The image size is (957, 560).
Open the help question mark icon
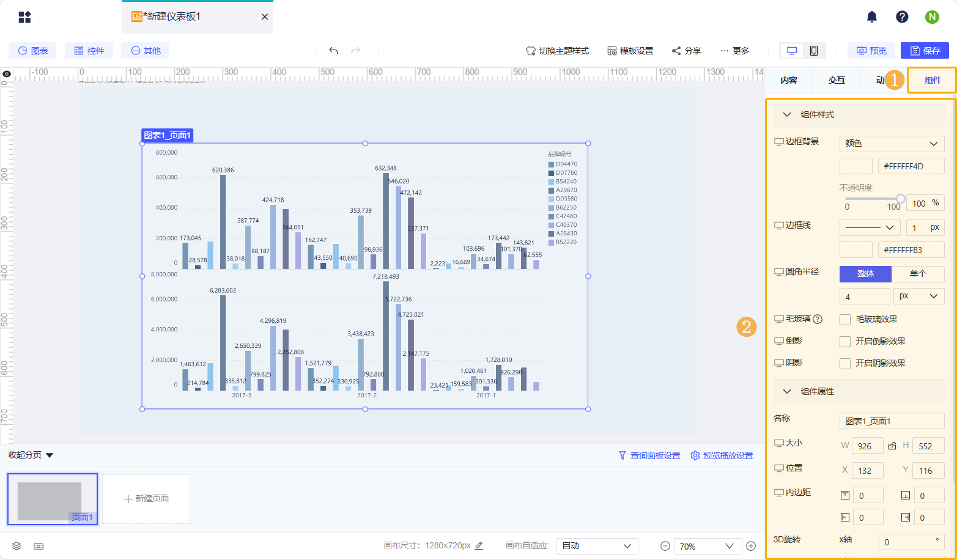pos(902,17)
